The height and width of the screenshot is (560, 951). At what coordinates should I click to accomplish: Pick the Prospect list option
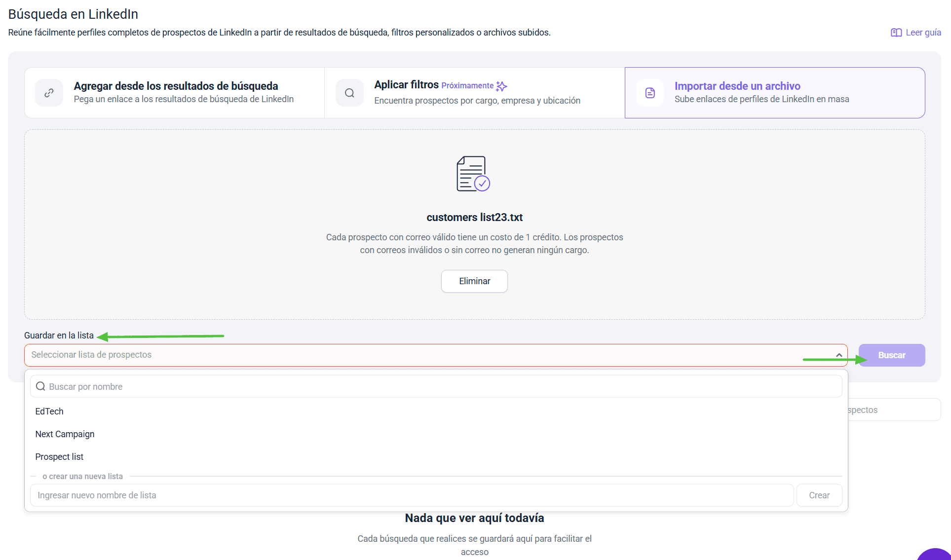[59, 457]
